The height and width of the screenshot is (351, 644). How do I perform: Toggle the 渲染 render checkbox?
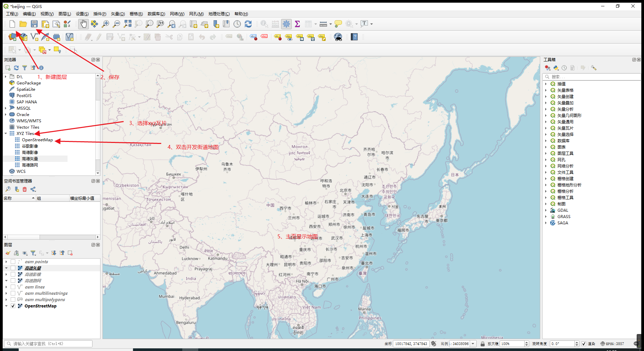coord(584,344)
